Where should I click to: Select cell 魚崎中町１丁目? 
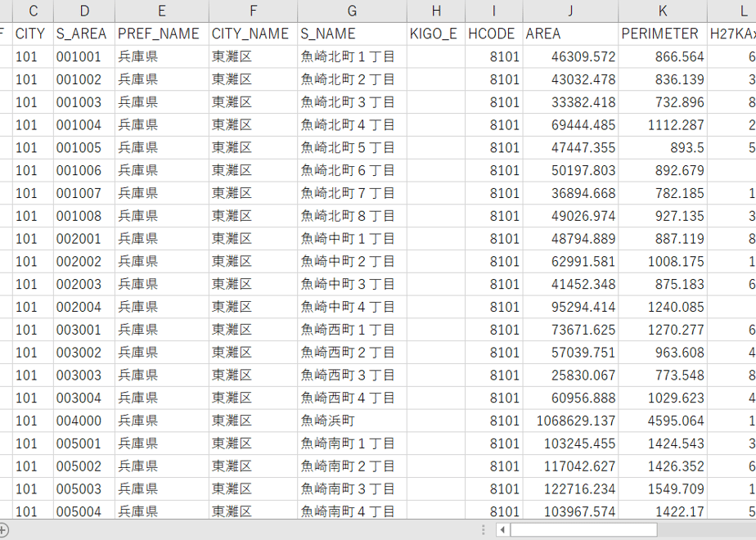click(352, 239)
